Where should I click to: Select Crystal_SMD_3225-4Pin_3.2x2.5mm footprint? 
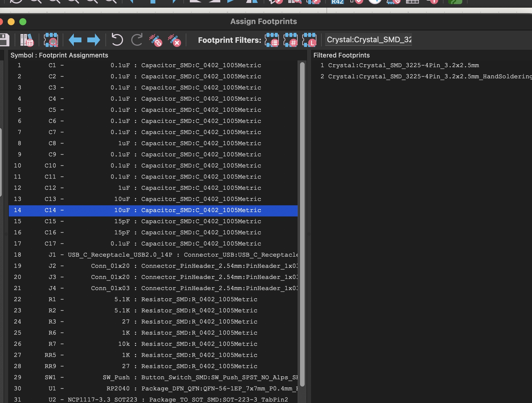coord(403,65)
